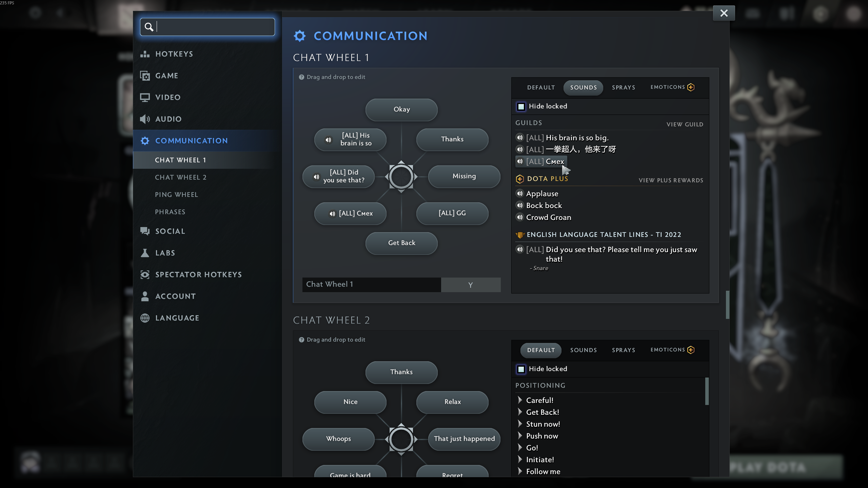
Task: Click the settings panel vertical scrollbar
Action: click(x=727, y=304)
